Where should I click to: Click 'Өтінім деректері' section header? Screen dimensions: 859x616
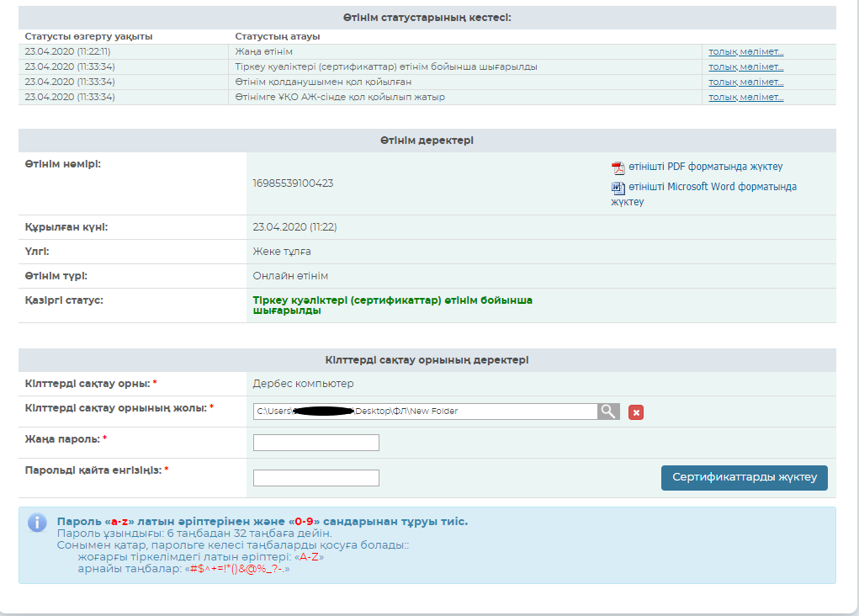coord(427,141)
